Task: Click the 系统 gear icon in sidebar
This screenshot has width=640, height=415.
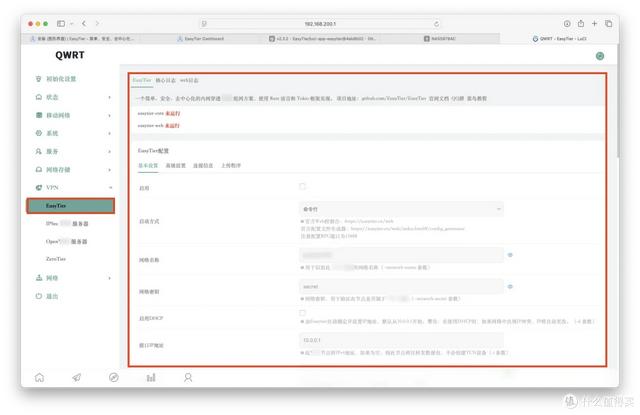Action: (x=39, y=133)
